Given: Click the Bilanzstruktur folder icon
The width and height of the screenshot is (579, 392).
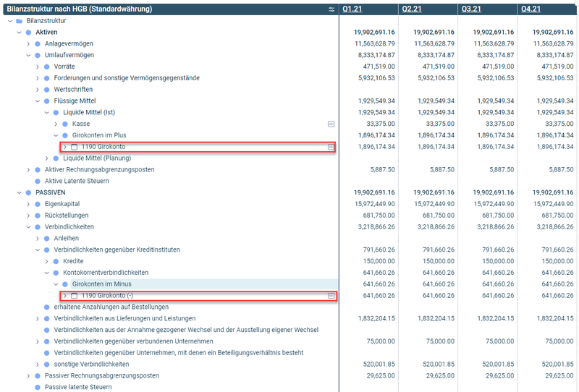Looking at the screenshot, I should [20, 21].
